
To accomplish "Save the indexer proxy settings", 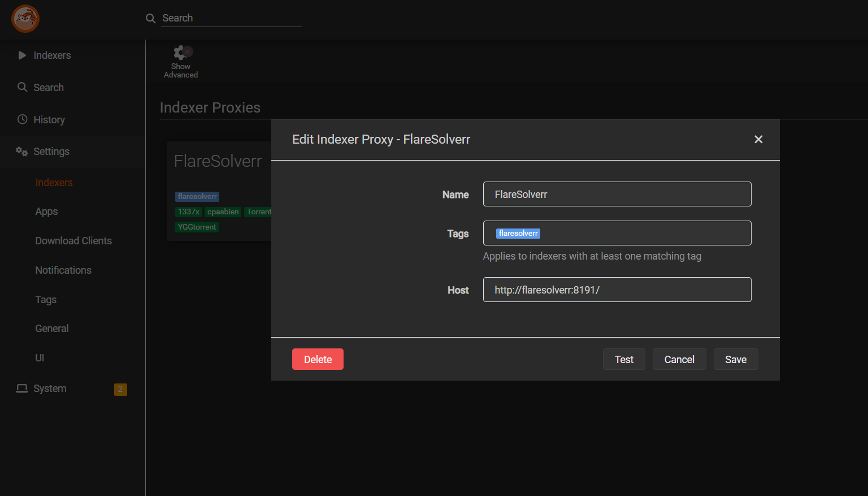I will coord(735,360).
